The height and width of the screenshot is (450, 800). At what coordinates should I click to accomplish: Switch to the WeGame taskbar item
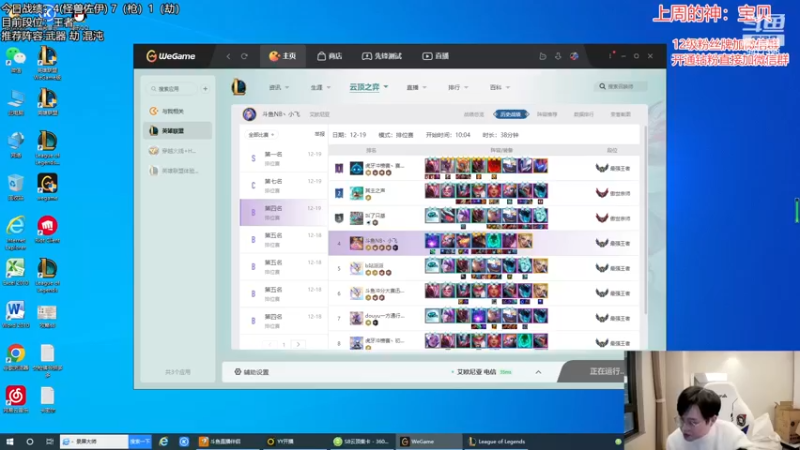430,442
